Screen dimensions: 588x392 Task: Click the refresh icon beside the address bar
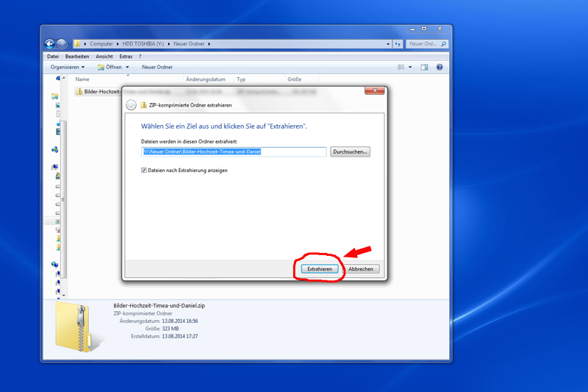[x=397, y=44]
